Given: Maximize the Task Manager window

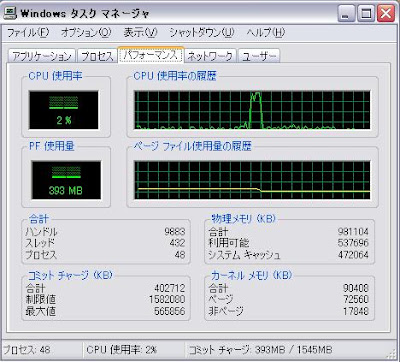Looking at the screenshot, I should coord(366,14).
